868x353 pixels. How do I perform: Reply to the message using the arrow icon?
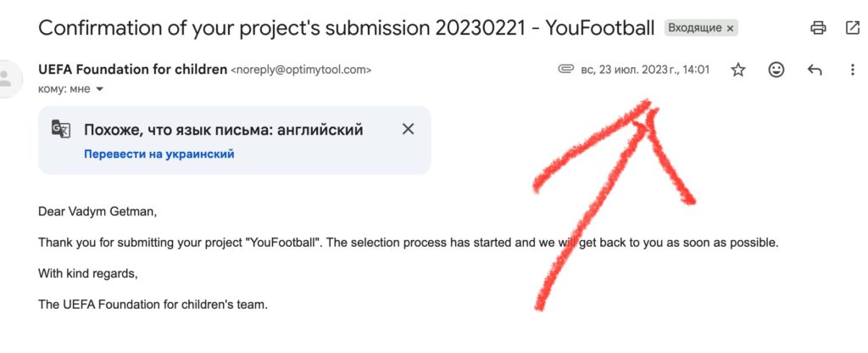tap(815, 70)
